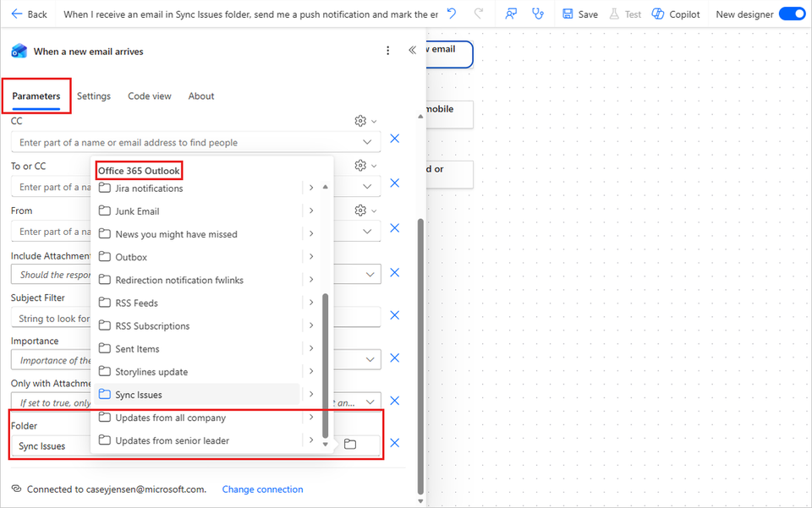Choose News you might have missed folder

(199, 234)
